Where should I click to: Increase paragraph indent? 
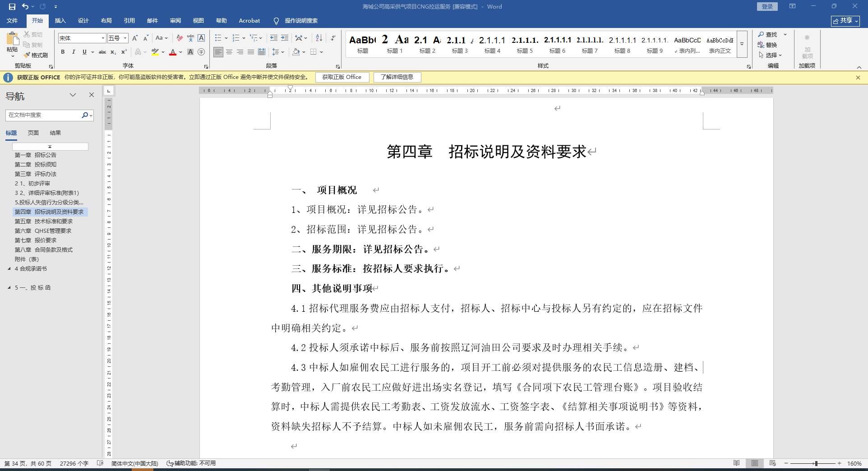285,38
